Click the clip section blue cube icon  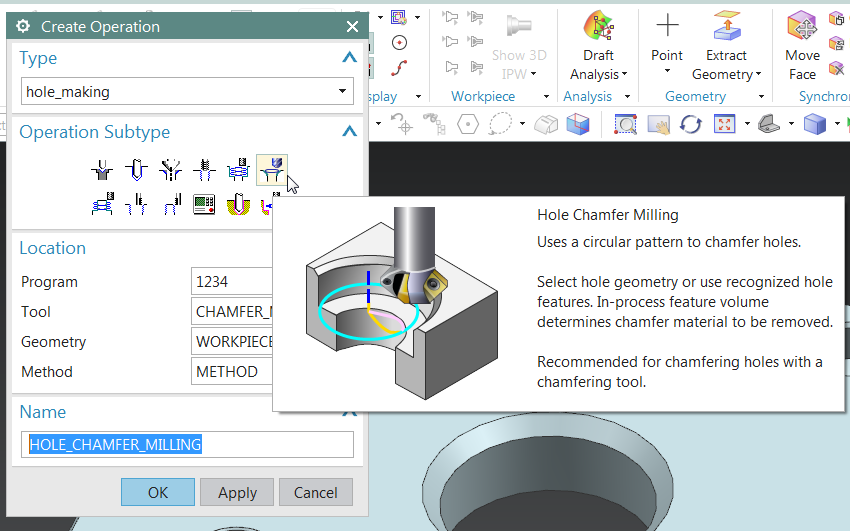point(578,124)
